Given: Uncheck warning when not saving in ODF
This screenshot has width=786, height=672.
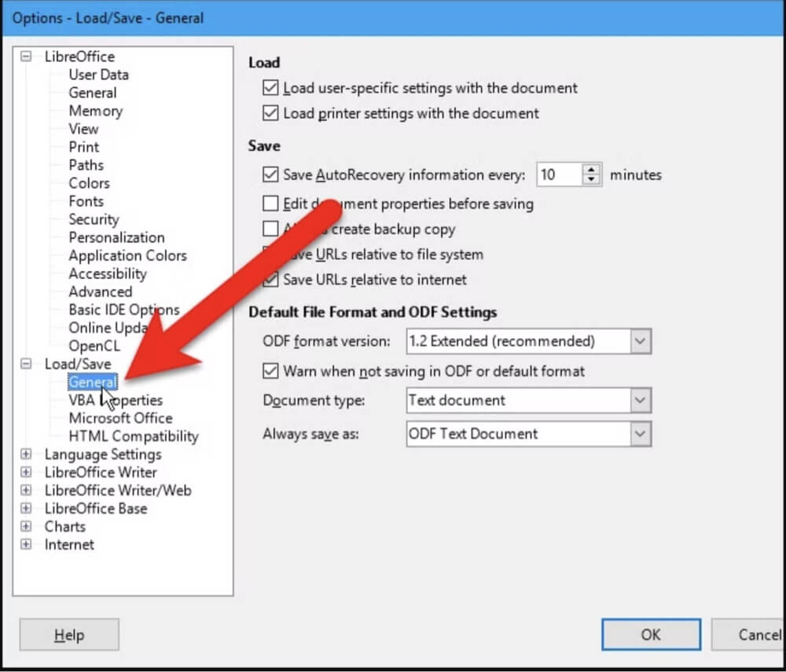Looking at the screenshot, I should pyautogui.click(x=271, y=371).
